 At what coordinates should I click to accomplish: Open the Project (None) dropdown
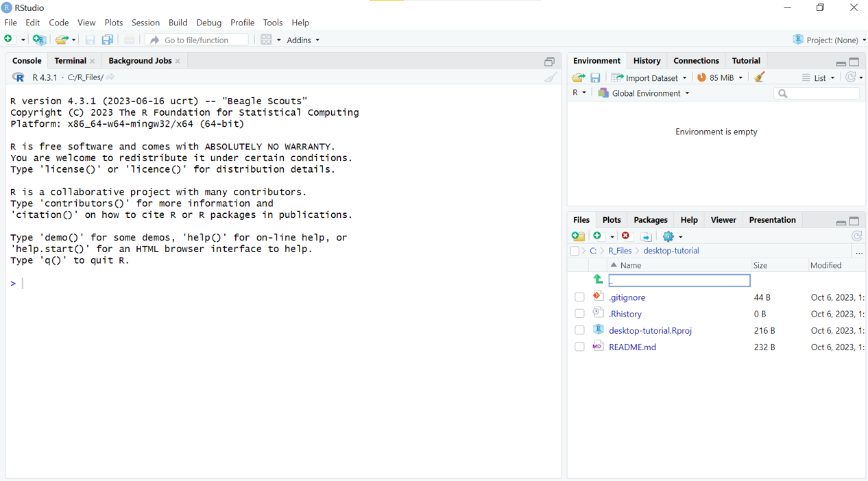829,40
